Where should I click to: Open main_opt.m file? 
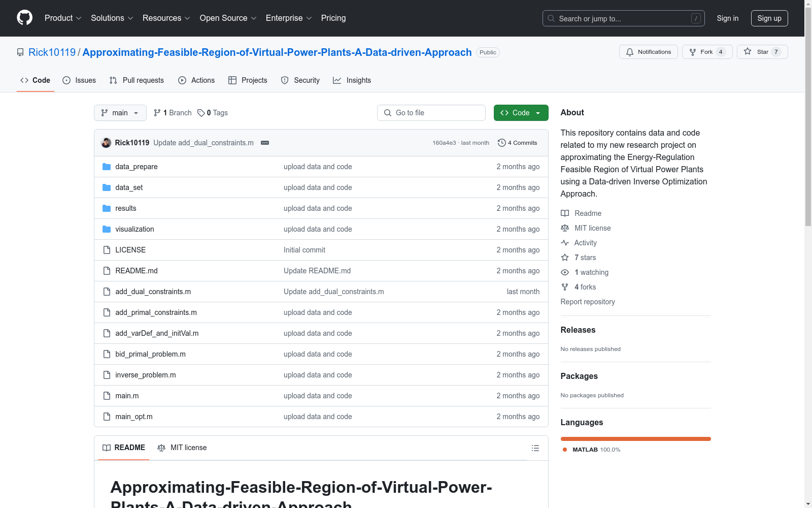point(134,417)
